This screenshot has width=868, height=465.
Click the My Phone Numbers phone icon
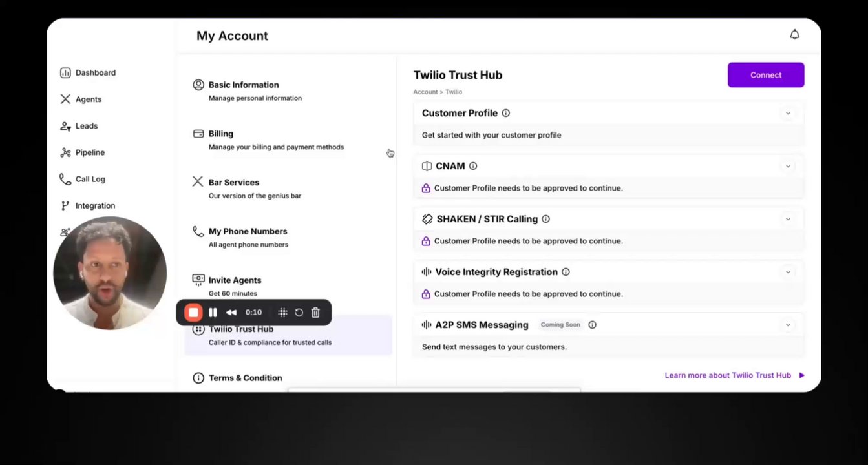click(x=198, y=231)
